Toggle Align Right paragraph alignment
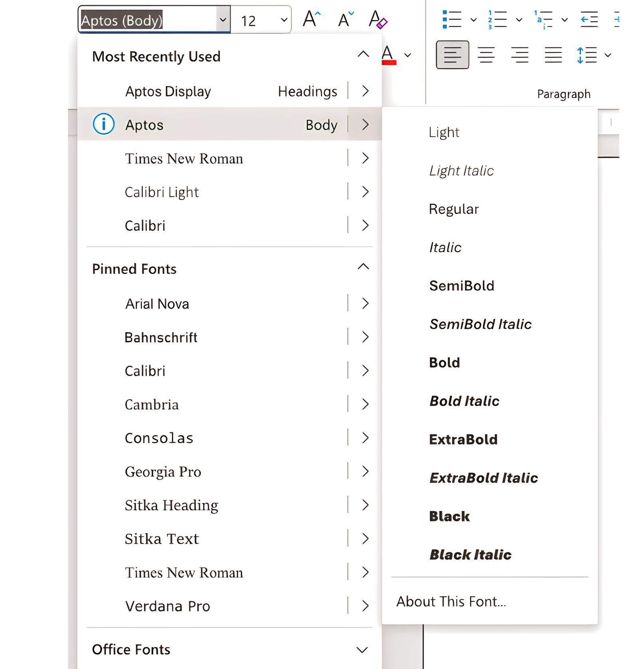 (520, 55)
